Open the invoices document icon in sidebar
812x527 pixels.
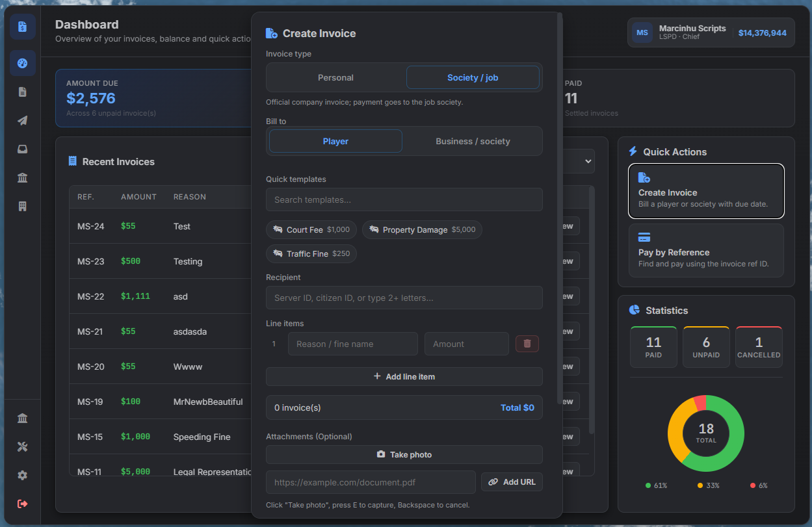23,92
